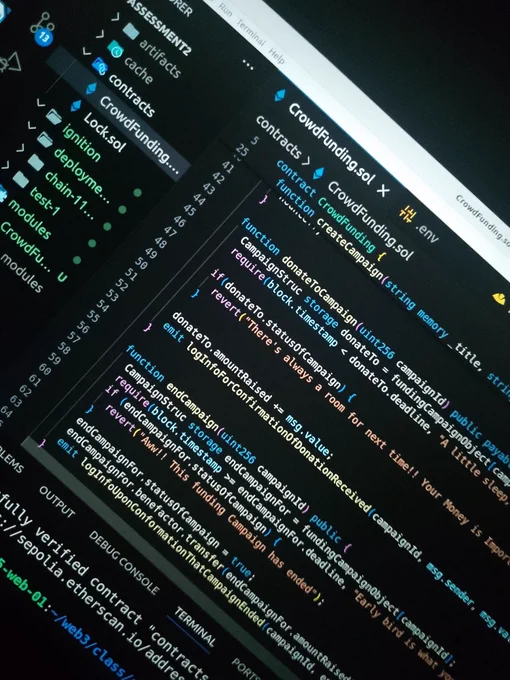Click line number 61 in the gutter
The width and height of the screenshot is (510, 680).
(34, 382)
